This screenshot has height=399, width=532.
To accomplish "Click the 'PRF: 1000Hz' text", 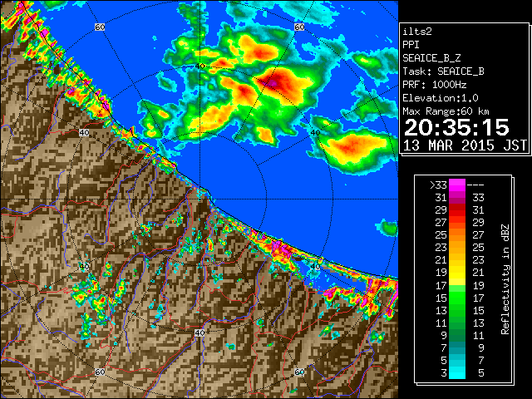I will (x=435, y=85).
